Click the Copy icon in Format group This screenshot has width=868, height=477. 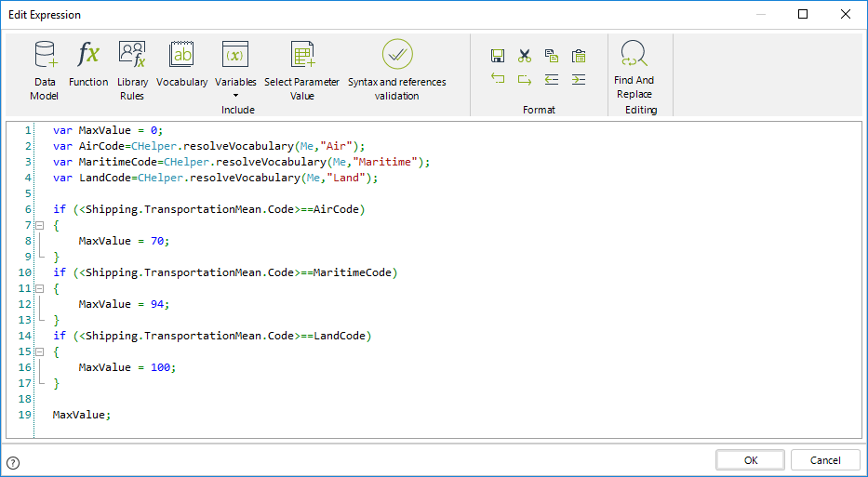coord(552,56)
